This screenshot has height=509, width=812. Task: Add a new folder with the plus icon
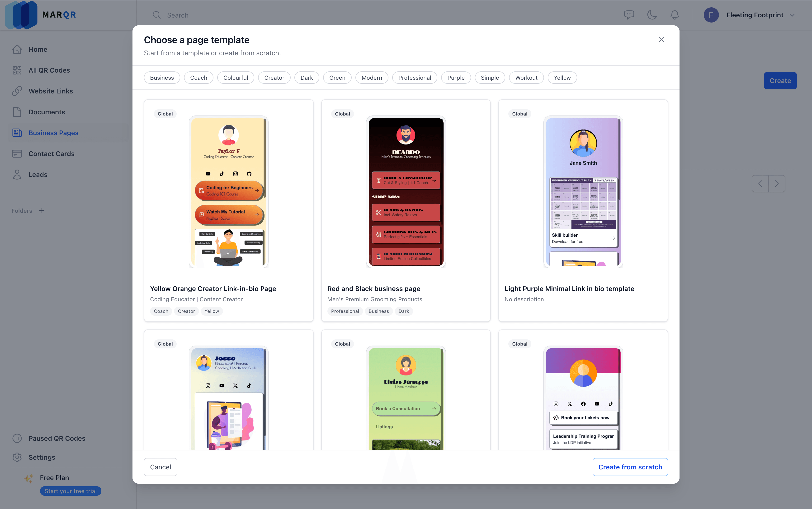coord(42,210)
